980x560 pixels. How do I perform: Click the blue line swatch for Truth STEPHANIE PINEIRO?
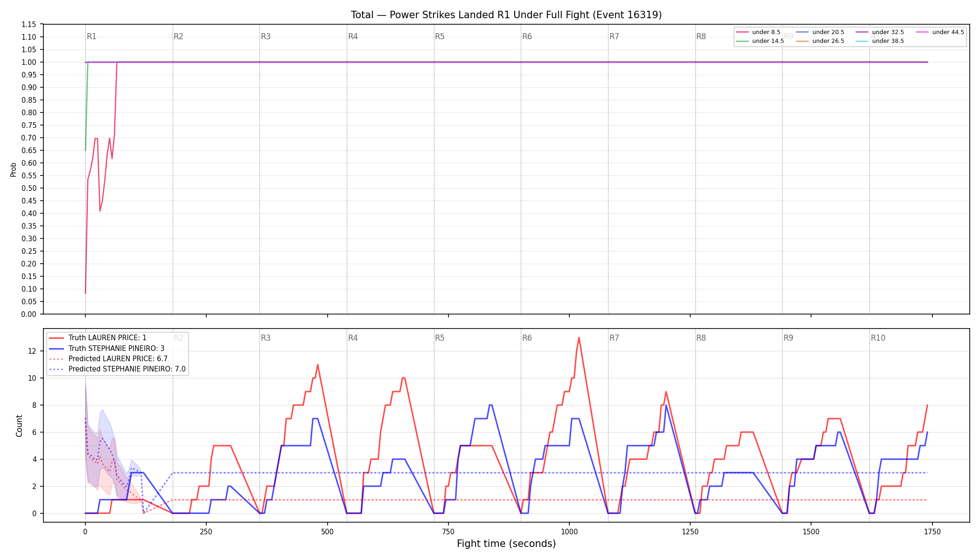[56, 349]
